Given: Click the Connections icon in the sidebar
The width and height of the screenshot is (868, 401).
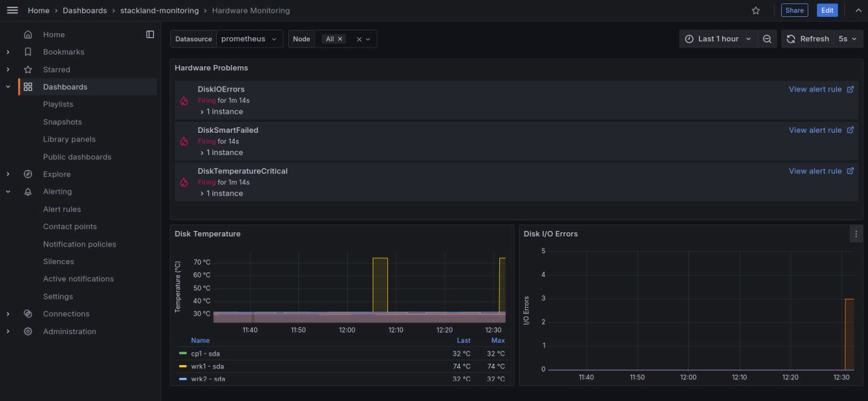Looking at the screenshot, I should [x=28, y=314].
